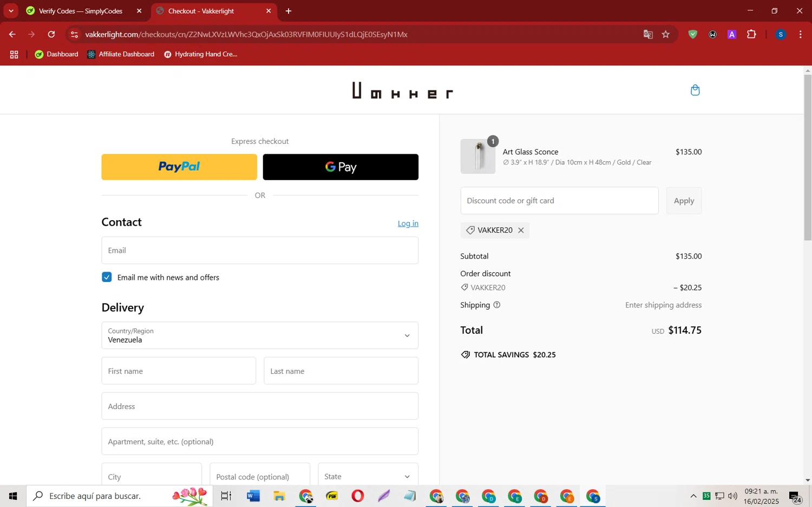Screen dimensions: 812x507
Task: Expand the State dropdown
Action: tap(368, 474)
